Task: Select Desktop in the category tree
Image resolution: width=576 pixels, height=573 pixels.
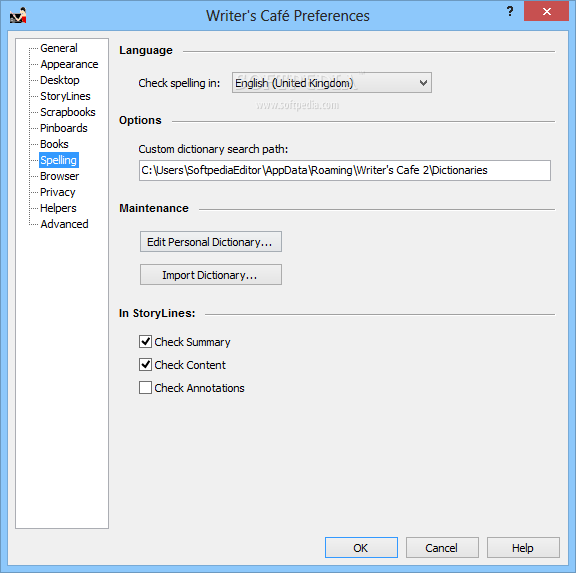Action: click(60, 80)
